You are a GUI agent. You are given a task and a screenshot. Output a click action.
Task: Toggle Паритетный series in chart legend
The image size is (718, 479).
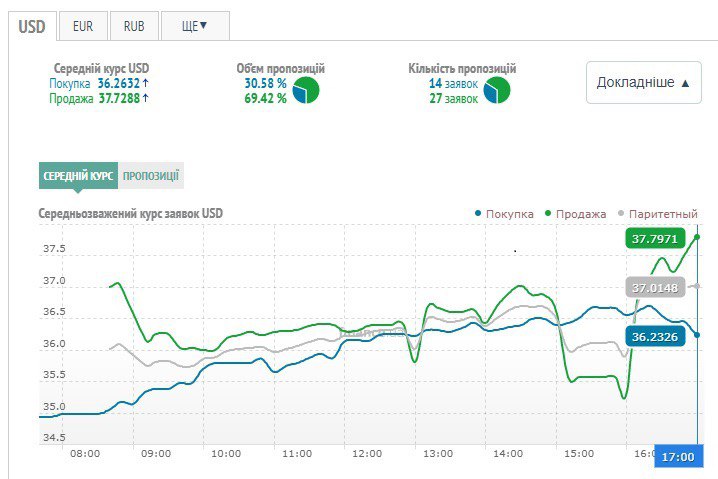pyautogui.click(x=658, y=214)
